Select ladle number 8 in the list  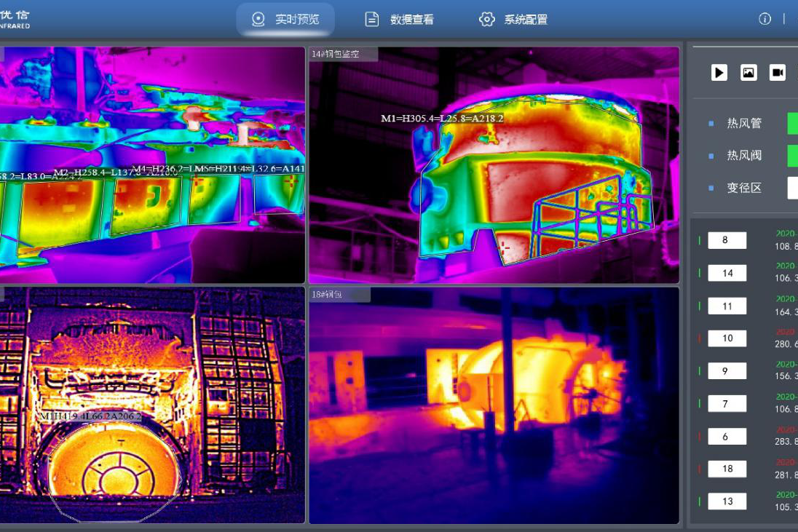point(727,240)
